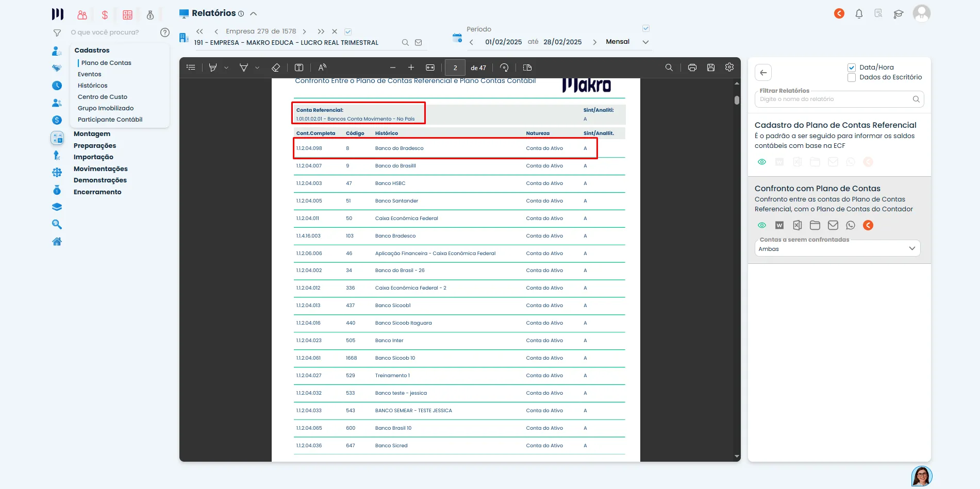Send Confronto report via WhatsApp
Viewport: 980px width, 489px height.
pyautogui.click(x=851, y=225)
